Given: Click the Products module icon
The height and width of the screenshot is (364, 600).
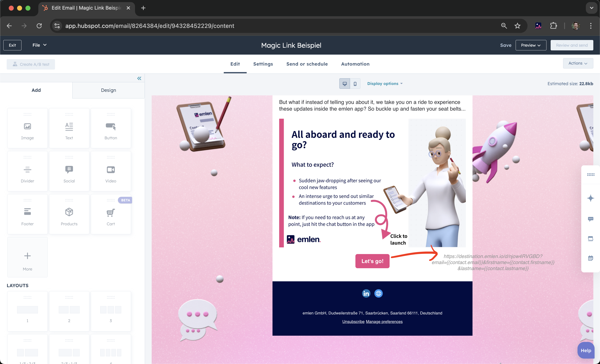Looking at the screenshot, I should pyautogui.click(x=69, y=212).
